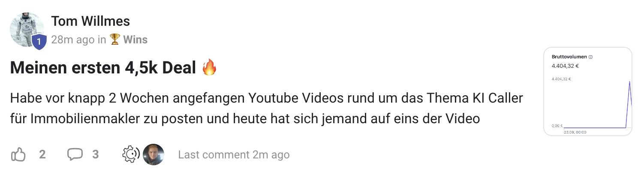Click the like count number 2
The width and height of the screenshot is (644, 176).
(x=42, y=155)
